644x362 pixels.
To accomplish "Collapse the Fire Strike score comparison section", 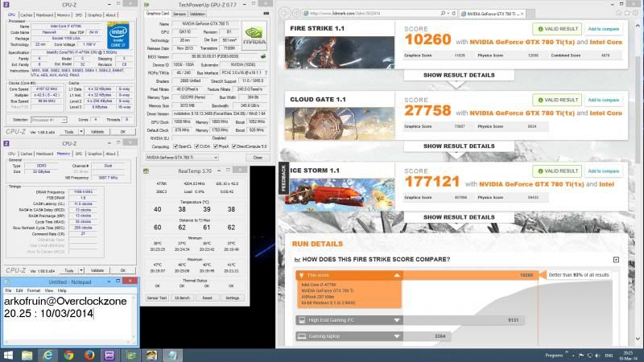I will tap(616, 259).
